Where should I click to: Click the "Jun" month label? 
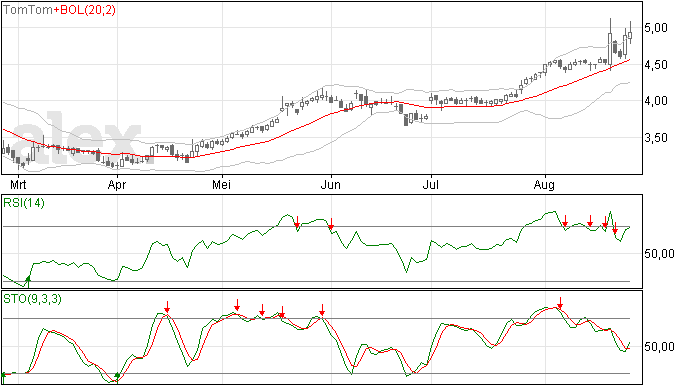pyautogui.click(x=330, y=184)
